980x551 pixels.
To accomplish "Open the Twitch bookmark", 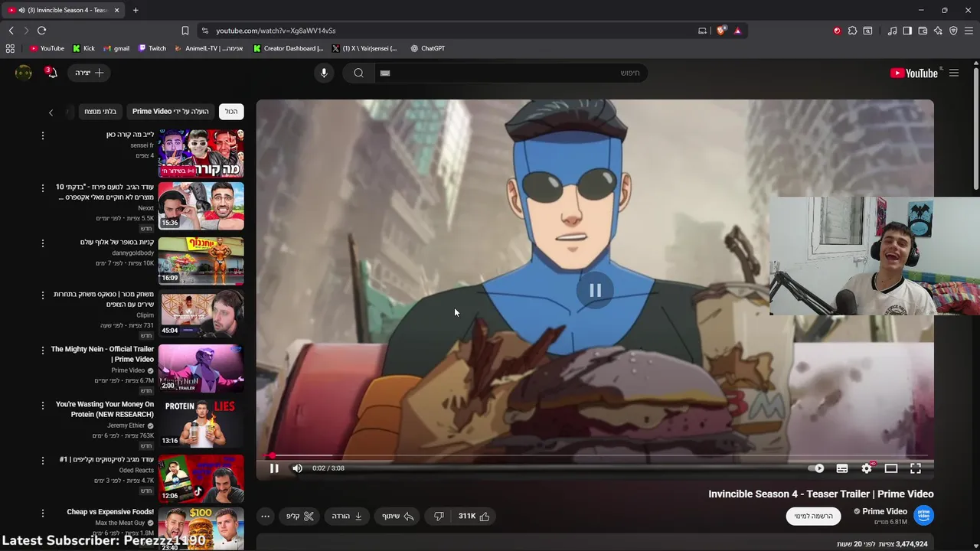I will click(x=152, y=48).
